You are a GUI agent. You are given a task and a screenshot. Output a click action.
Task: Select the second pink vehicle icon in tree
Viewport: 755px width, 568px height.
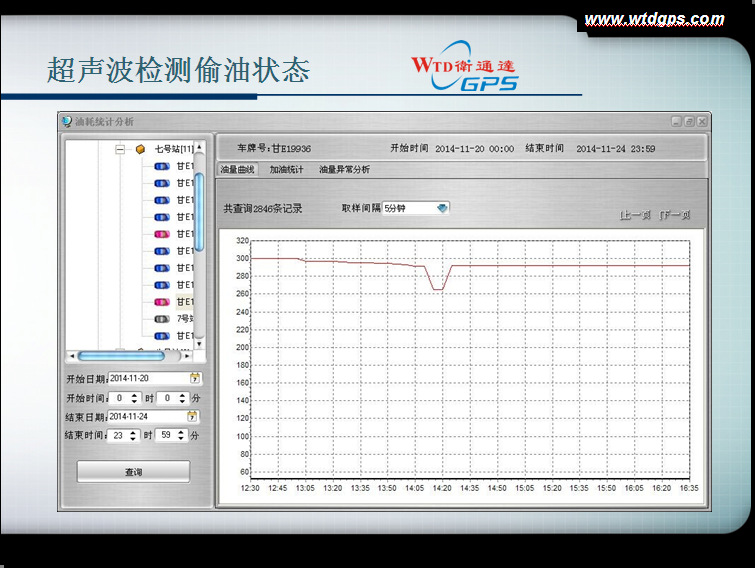pyautogui.click(x=161, y=301)
